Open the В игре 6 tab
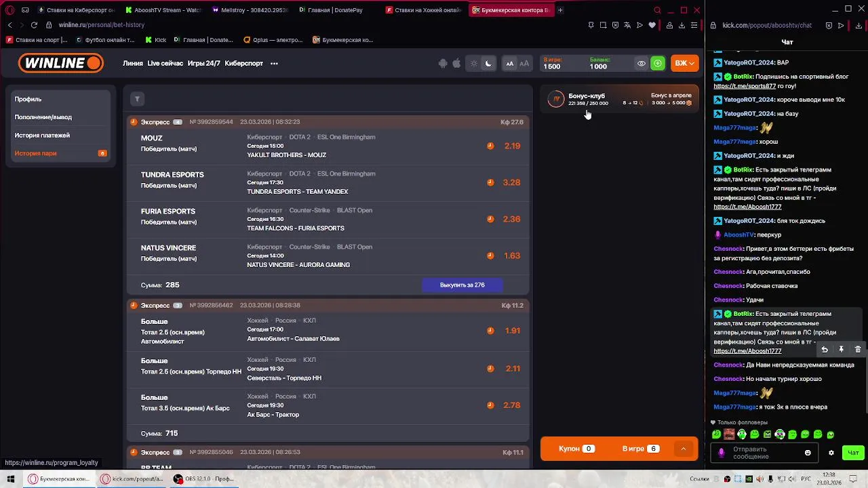This screenshot has width=868, height=488. [x=640, y=449]
